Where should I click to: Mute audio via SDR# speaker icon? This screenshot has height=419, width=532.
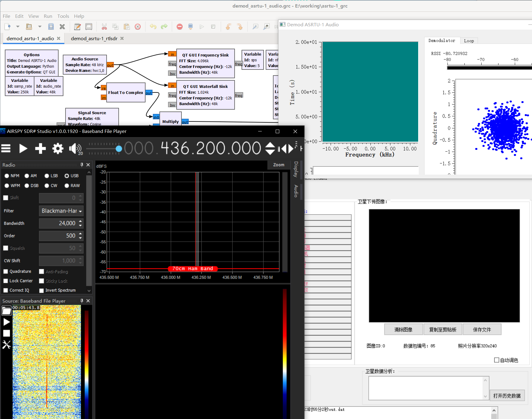[x=74, y=148]
